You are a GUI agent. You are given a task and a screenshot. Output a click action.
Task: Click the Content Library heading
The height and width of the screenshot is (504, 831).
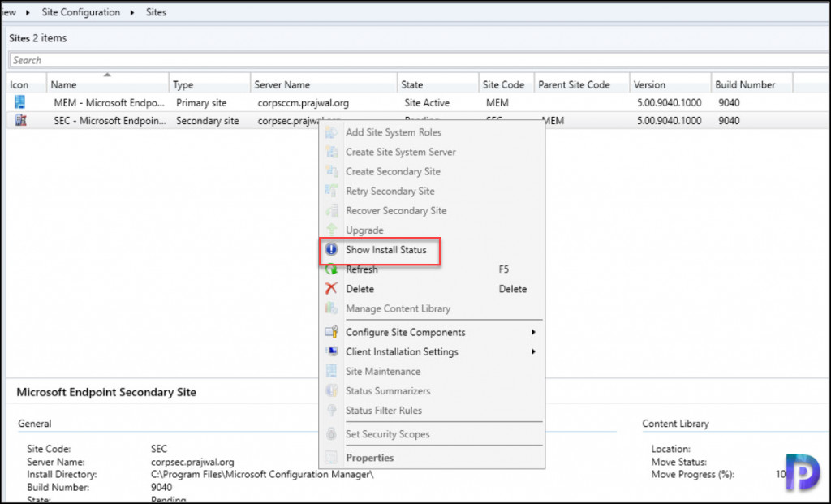pos(675,424)
